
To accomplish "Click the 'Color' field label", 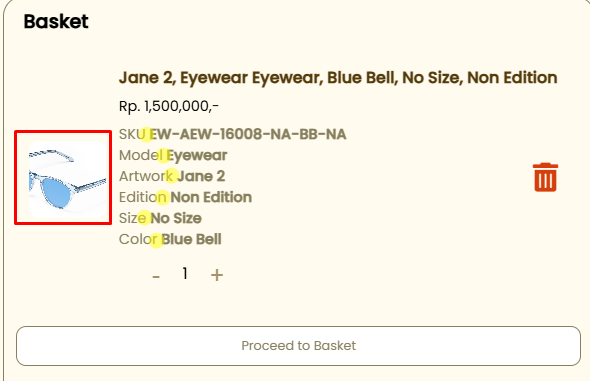I will coord(138,239).
